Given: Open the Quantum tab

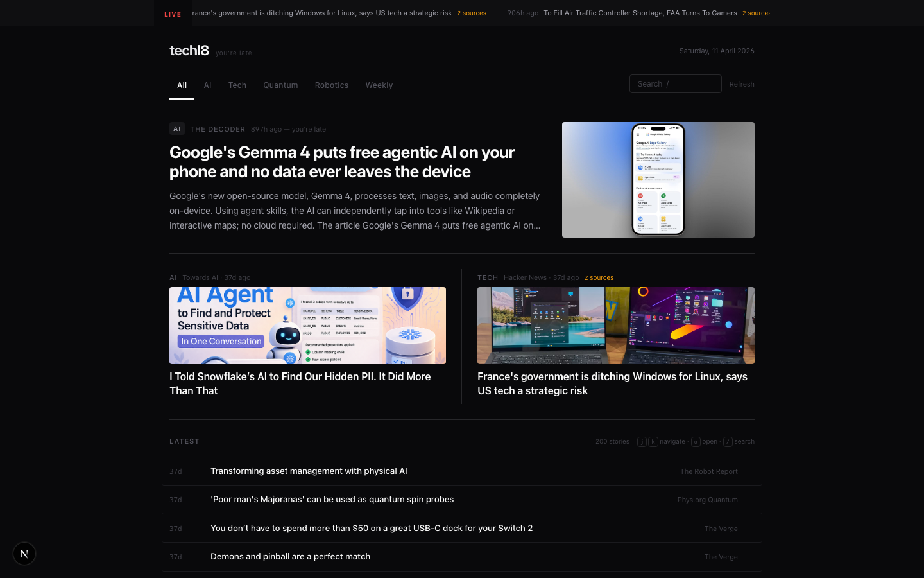Looking at the screenshot, I should tap(280, 85).
